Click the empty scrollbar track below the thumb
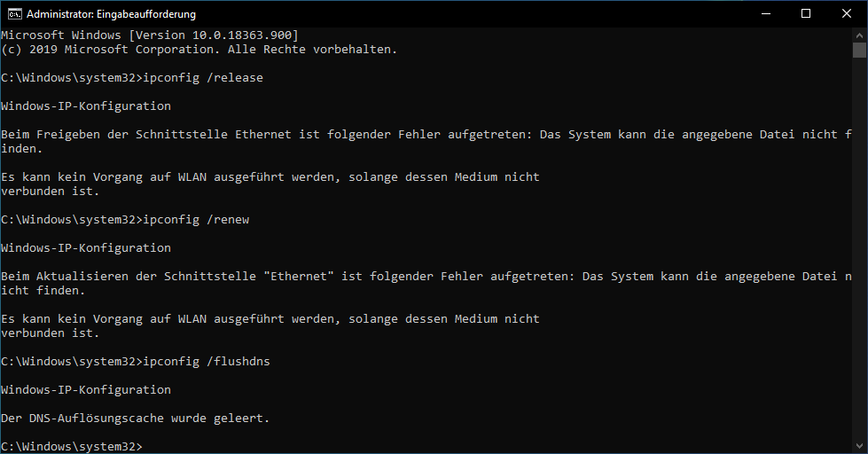 (x=859, y=249)
